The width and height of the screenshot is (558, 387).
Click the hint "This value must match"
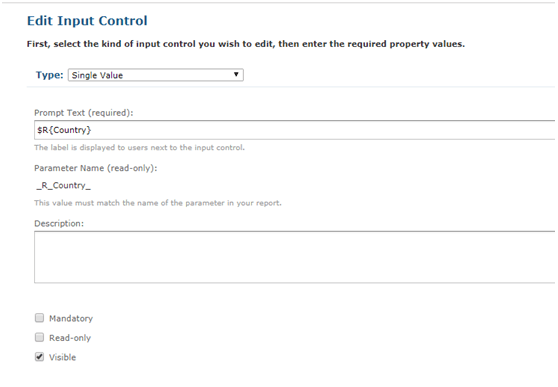[x=158, y=203]
